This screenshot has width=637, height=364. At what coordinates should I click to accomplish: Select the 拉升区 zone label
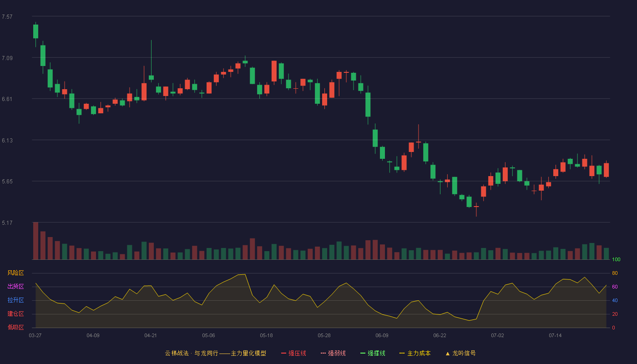15,300
